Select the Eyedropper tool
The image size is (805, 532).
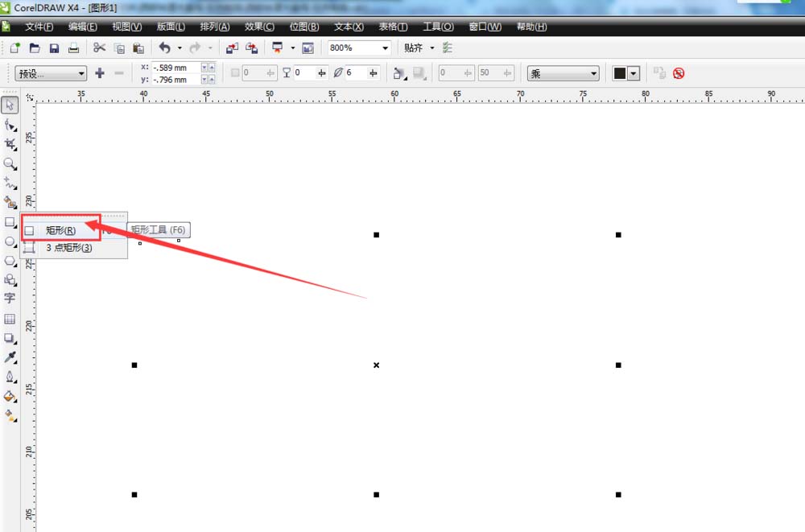click(x=10, y=357)
